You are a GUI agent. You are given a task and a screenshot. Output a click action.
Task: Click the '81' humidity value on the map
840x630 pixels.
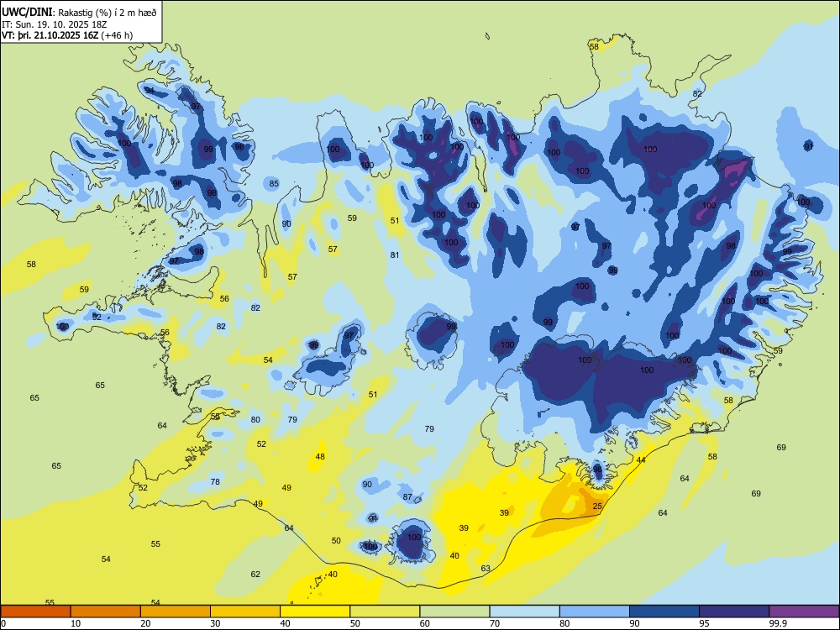395,255
